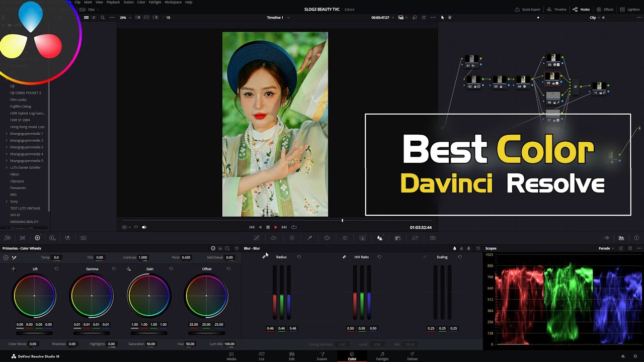Open the Camera Raw palette

click(7, 238)
